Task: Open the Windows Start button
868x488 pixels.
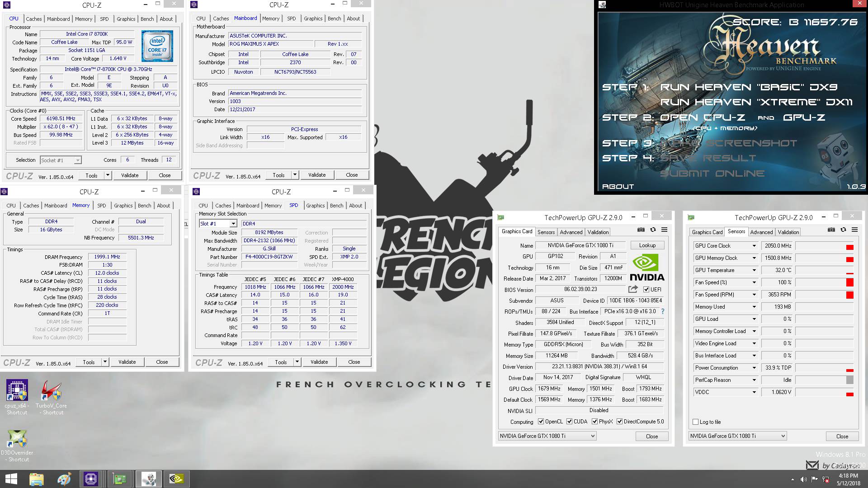Action: (11, 479)
